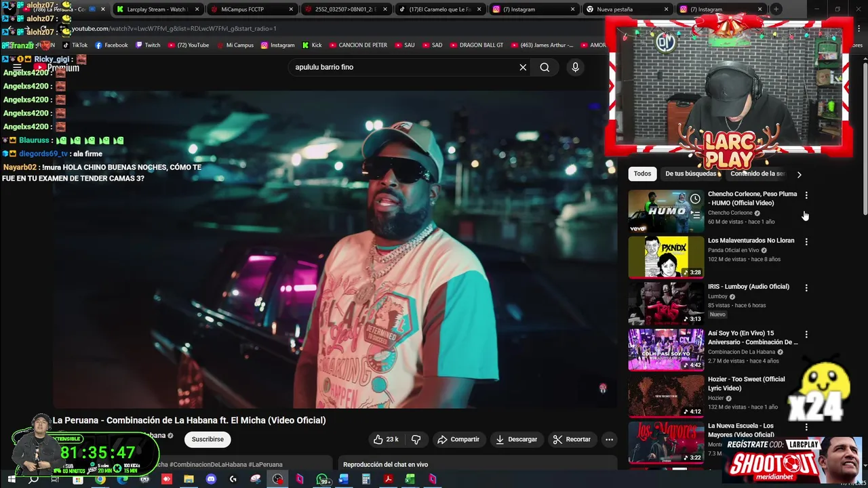Open Microsoft Excel from the taskbar
This screenshot has height=488, width=868.
[x=410, y=479]
